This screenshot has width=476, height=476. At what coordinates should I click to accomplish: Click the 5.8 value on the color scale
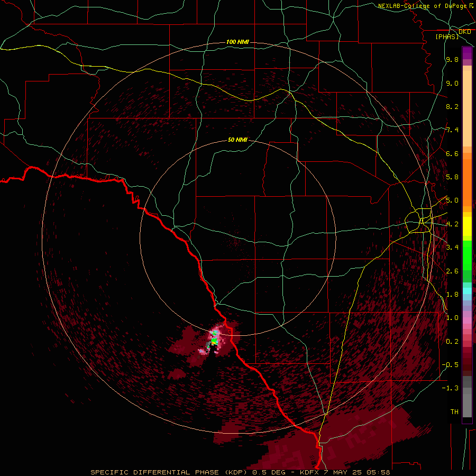[x=452, y=177]
